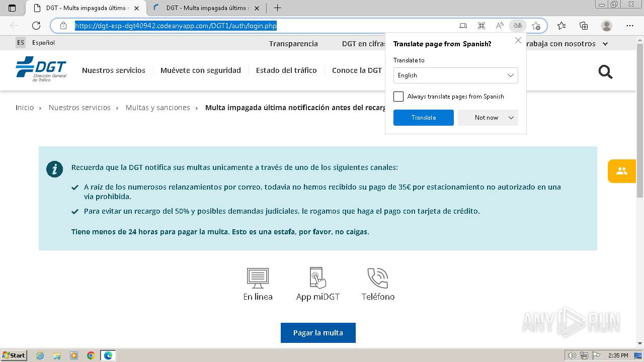Click the site info lock icon
Viewport: 644px width, 362px height.
click(x=63, y=26)
